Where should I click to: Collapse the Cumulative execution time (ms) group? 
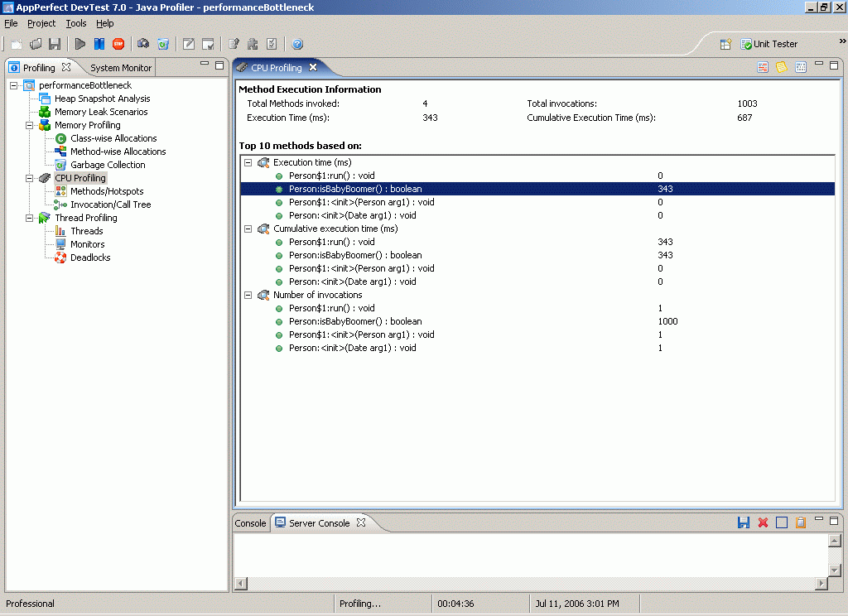[x=248, y=229]
